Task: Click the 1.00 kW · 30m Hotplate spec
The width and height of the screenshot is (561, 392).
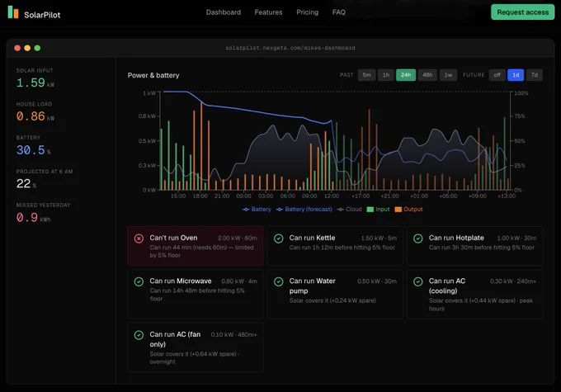Action: (x=516, y=238)
